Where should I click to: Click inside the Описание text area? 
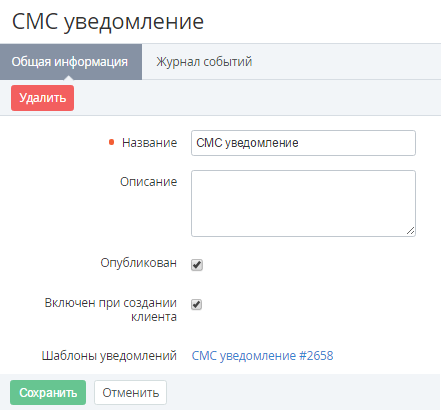click(303, 203)
